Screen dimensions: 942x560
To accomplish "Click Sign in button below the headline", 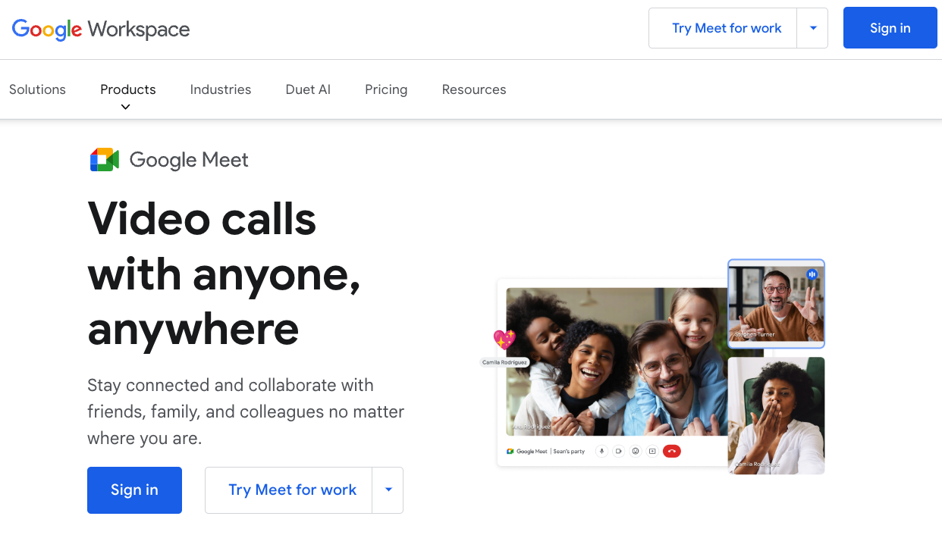I will pos(134,490).
